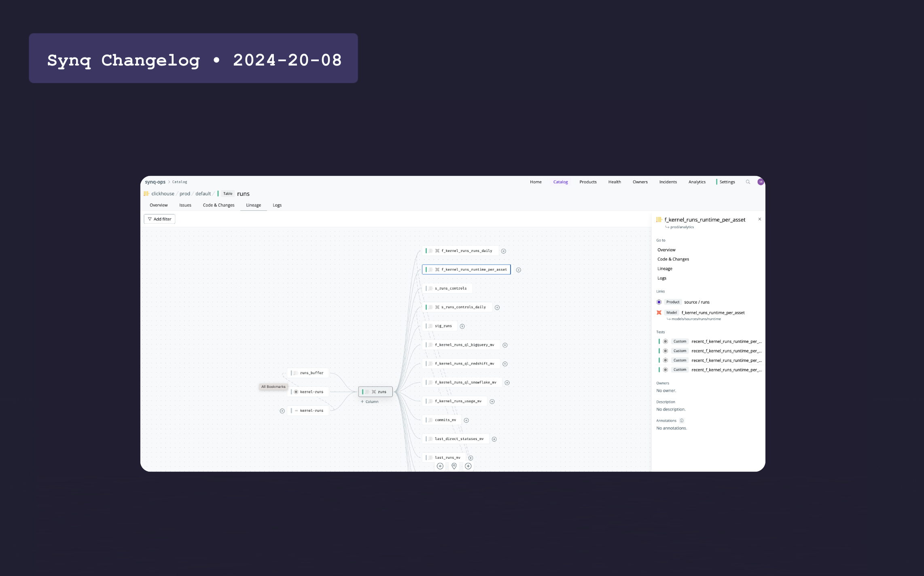The height and width of the screenshot is (576, 924).
Task: Open the source / runs product link
Action: tap(696, 302)
